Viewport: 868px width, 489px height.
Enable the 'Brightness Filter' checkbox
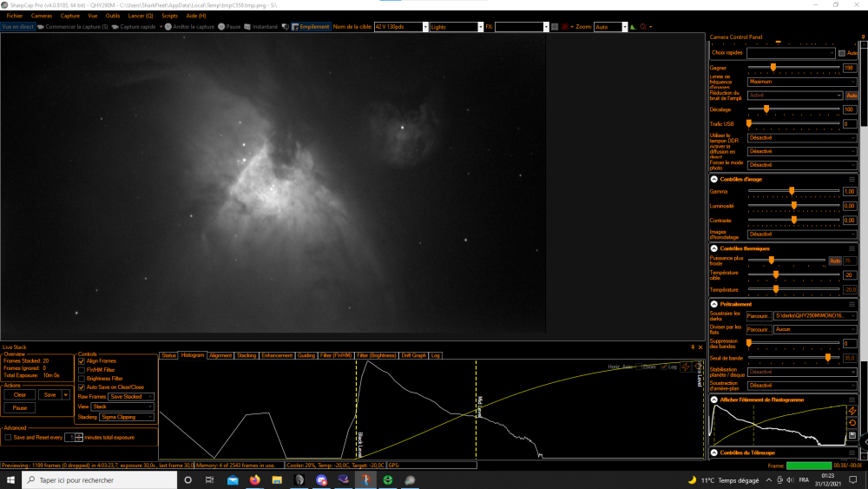coord(82,379)
